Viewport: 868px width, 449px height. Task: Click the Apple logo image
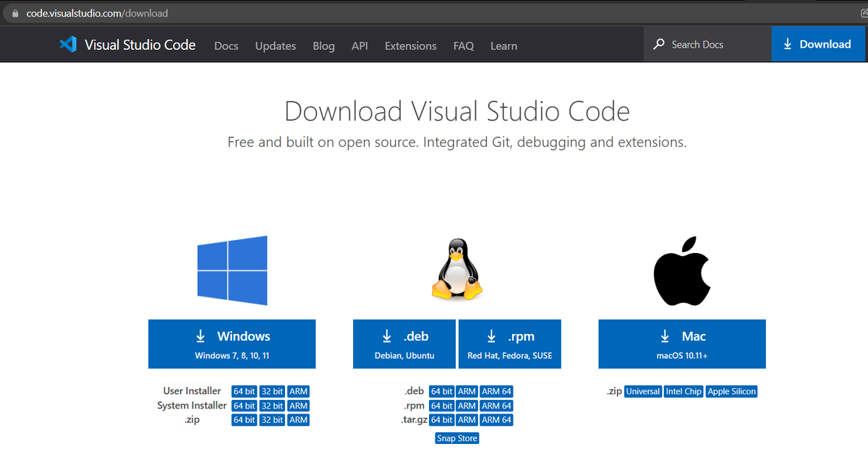(x=682, y=270)
